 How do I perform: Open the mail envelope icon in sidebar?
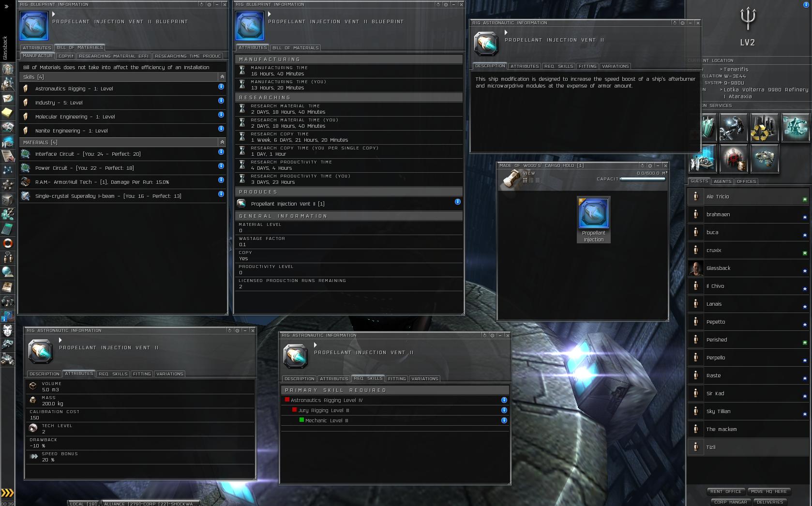pos(7,98)
